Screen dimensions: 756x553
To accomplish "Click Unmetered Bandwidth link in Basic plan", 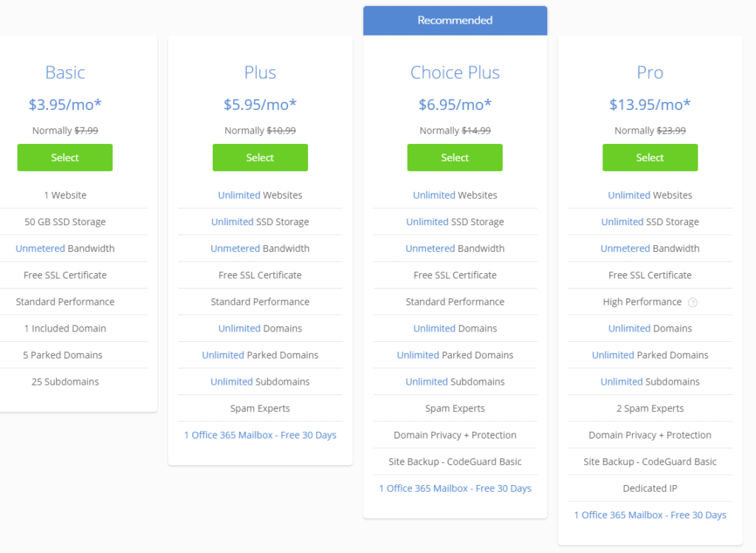I will click(40, 249).
